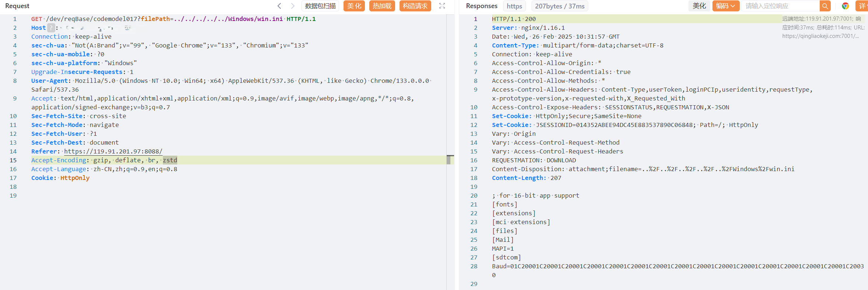Click the sec-ch-ua header line
The image size is (868, 290).
[170, 45]
